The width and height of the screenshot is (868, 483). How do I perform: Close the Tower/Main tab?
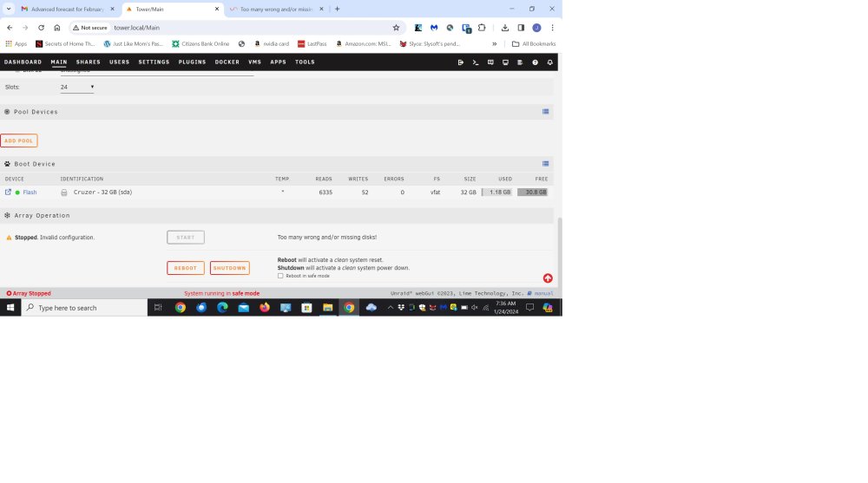pos(216,9)
